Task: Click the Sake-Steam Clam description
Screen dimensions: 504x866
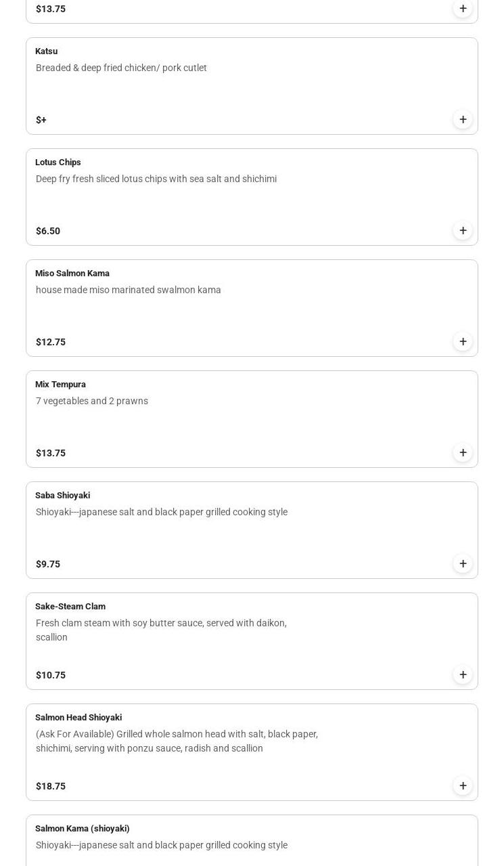Action: (161, 630)
